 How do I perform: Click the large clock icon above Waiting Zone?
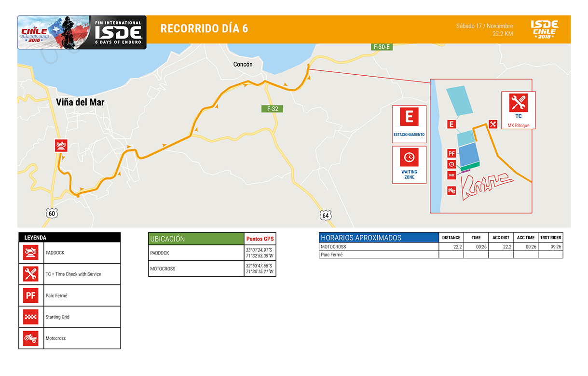[x=409, y=158]
